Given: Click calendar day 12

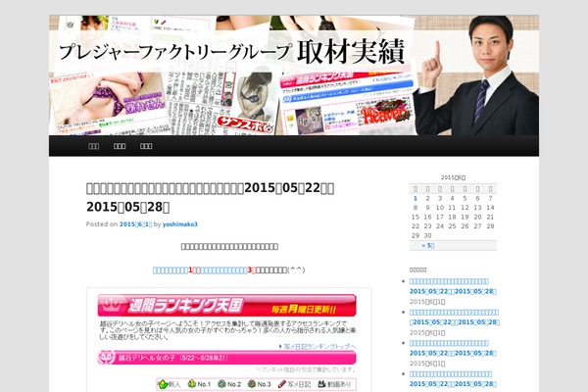Looking at the screenshot, I should [465, 208].
